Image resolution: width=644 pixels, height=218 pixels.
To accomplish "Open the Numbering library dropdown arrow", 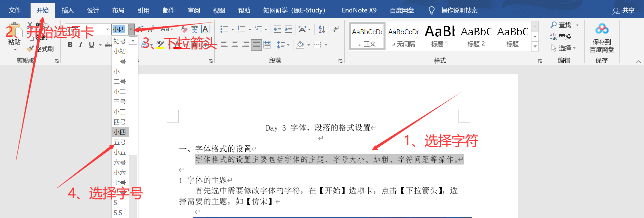I will click(250, 29).
